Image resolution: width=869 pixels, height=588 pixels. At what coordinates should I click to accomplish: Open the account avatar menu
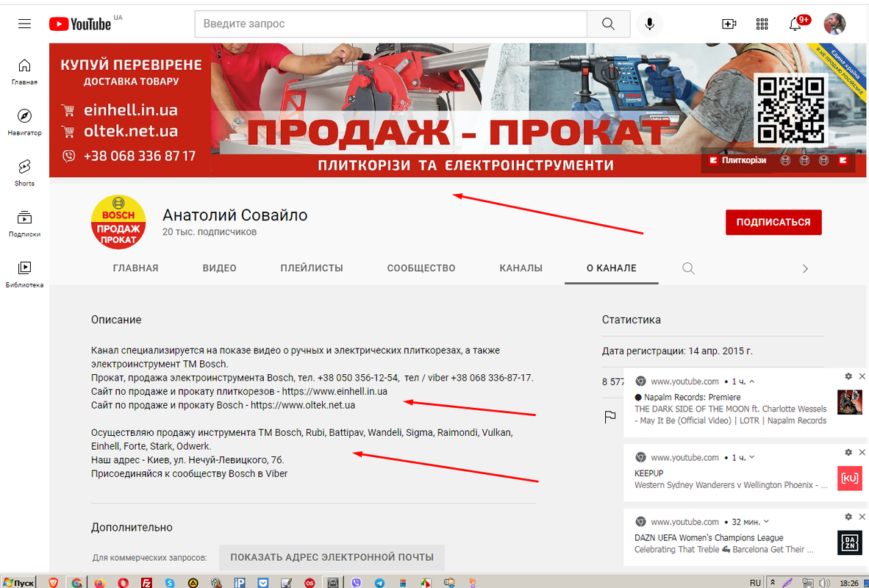(x=834, y=24)
